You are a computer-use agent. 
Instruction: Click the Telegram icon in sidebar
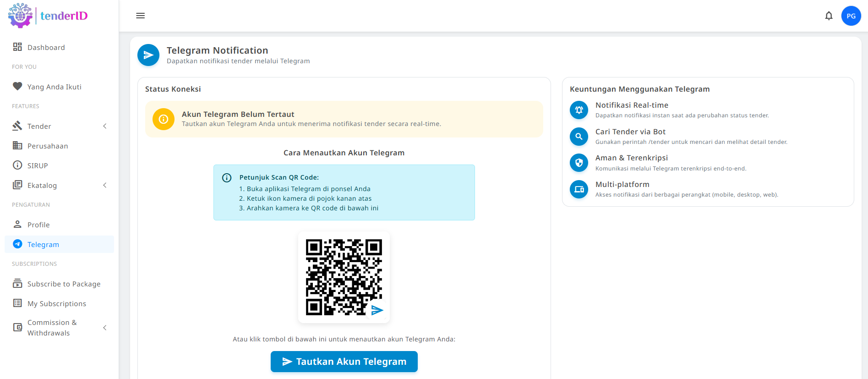click(17, 244)
